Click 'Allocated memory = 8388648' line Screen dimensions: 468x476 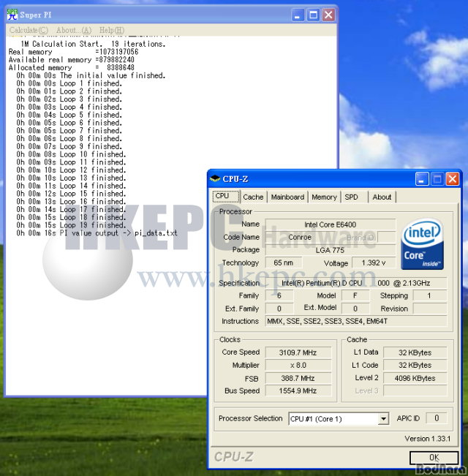pos(72,68)
